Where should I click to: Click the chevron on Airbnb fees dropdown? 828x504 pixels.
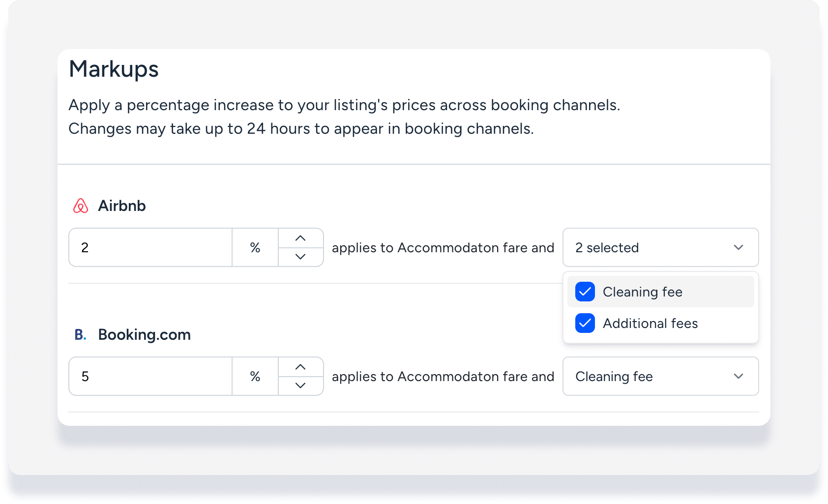(x=738, y=248)
